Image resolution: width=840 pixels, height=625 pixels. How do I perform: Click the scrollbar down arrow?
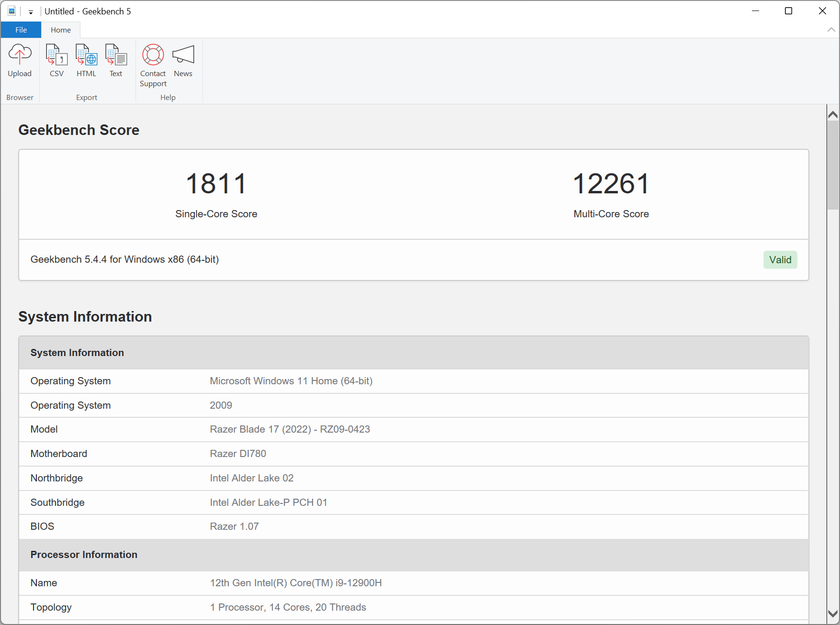(x=833, y=614)
